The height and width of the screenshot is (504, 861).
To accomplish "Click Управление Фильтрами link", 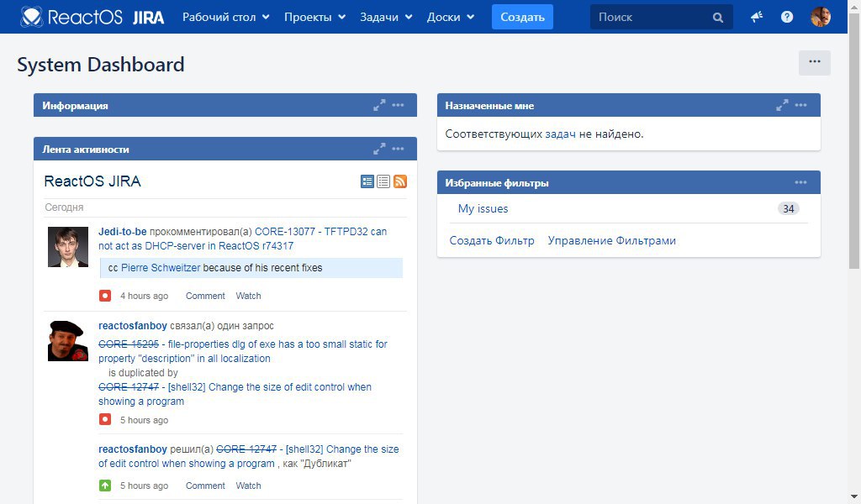I will pos(612,241).
